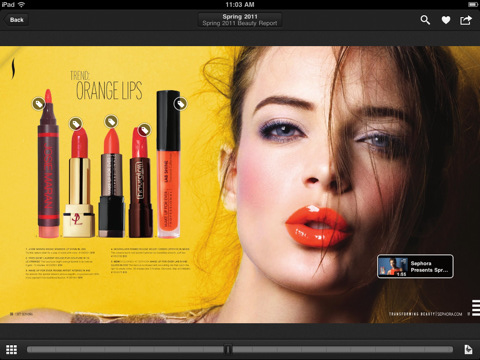The width and height of the screenshot is (480, 360).
Task: Tap the Wi-Fi status icon
Action: (x=21, y=4)
